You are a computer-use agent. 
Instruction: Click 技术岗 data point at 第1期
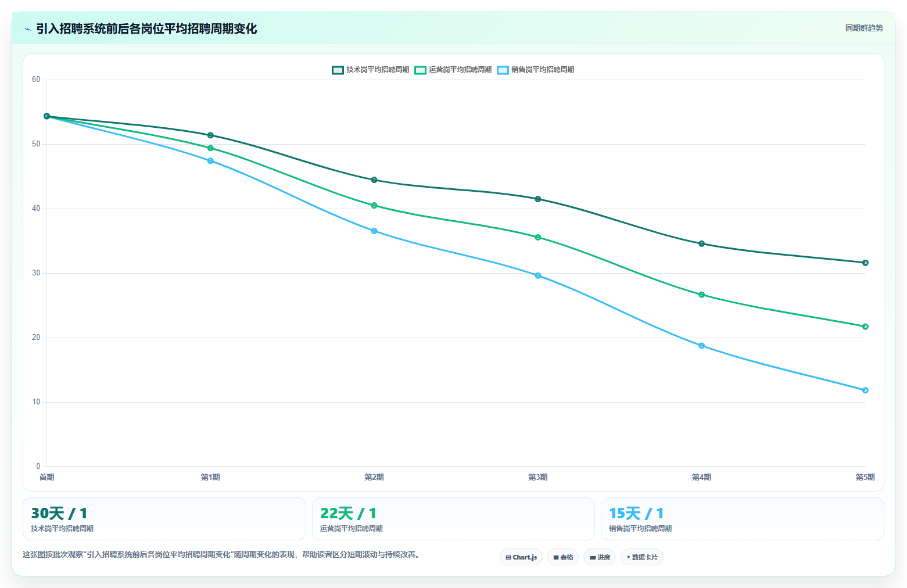point(210,135)
